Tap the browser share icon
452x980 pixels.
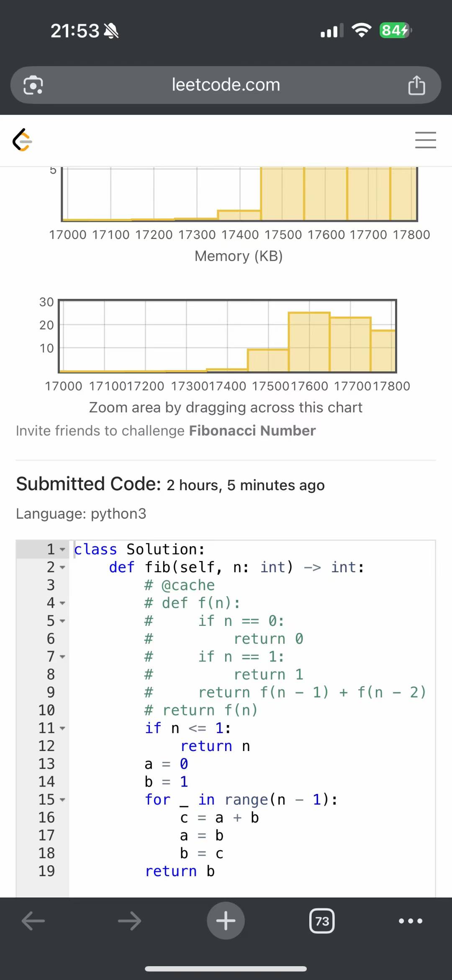pos(416,85)
